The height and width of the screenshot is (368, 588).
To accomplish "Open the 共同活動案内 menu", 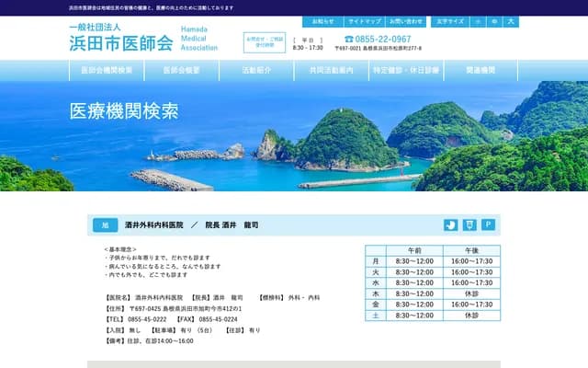I will coord(332,70).
